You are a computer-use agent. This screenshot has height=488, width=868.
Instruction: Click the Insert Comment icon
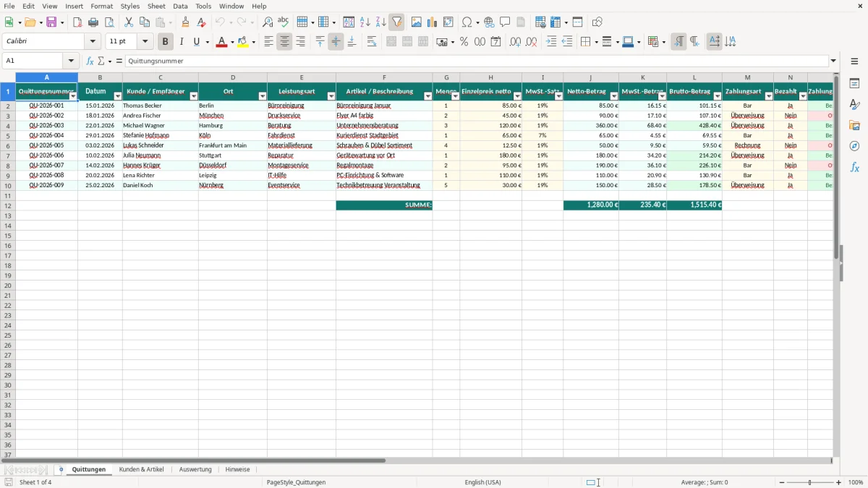click(505, 22)
